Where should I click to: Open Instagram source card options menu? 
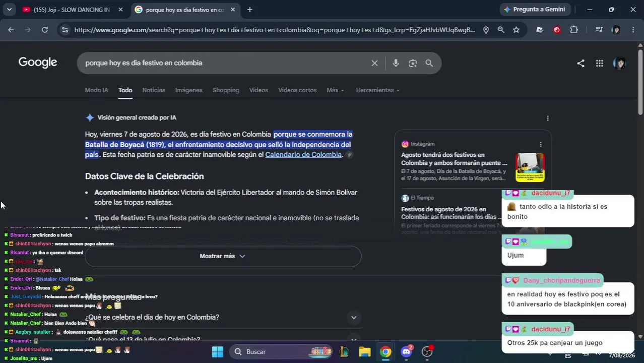[541, 144]
